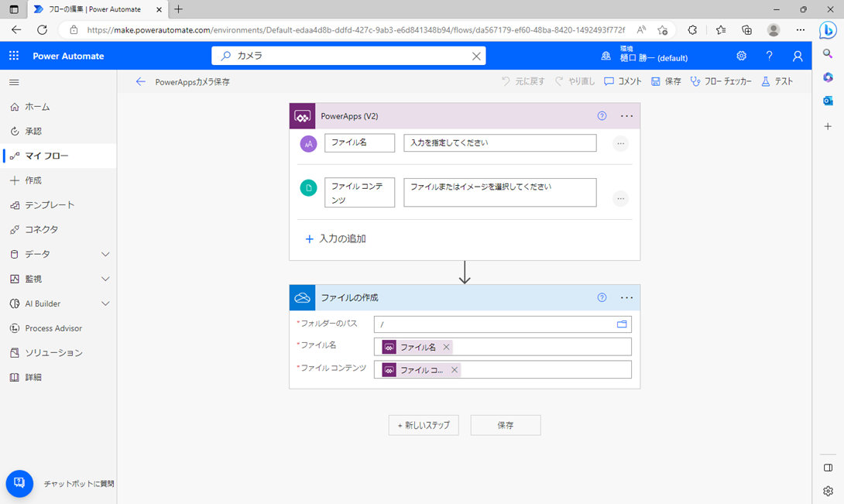Add a site with the Edge sidebar plus

pos(828,126)
